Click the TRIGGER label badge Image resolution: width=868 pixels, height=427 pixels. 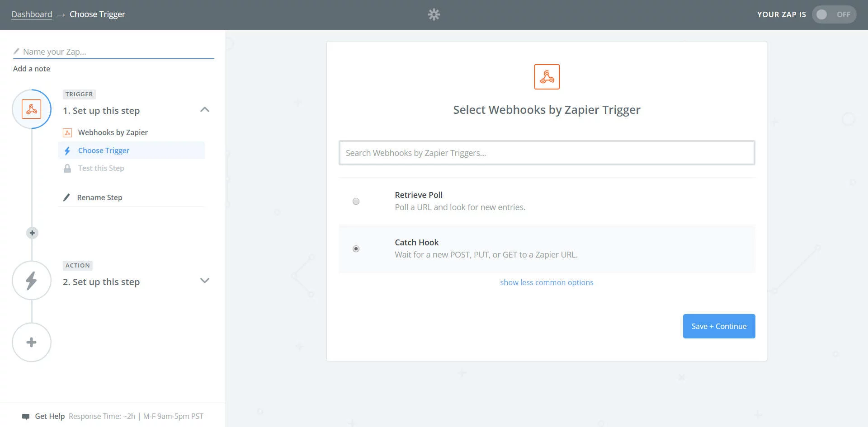(79, 94)
